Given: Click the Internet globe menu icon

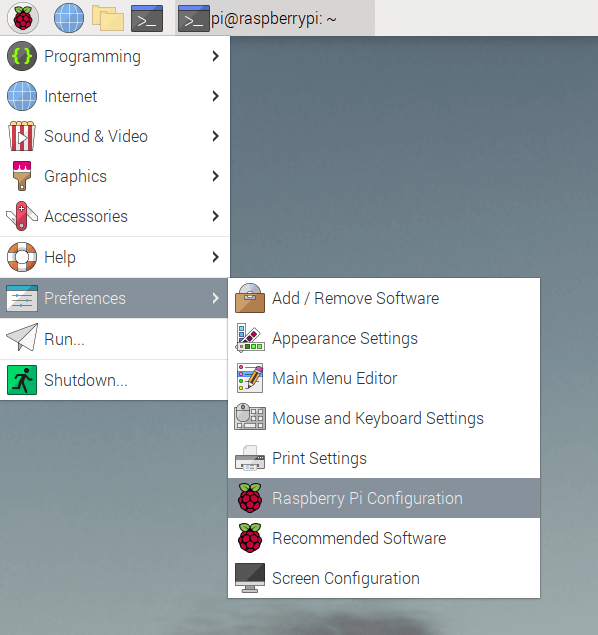Looking at the screenshot, I should 22,96.
